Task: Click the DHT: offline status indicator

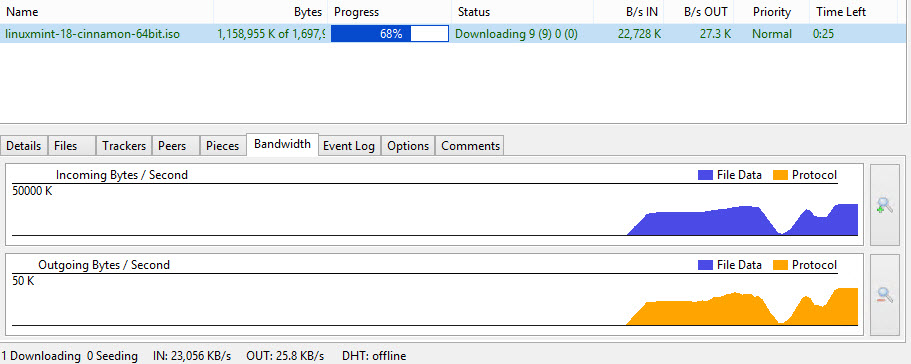Action: (x=374, y=355)
